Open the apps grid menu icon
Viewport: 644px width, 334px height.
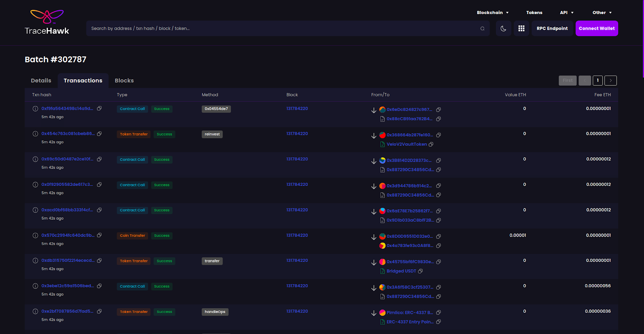point(521,29)
